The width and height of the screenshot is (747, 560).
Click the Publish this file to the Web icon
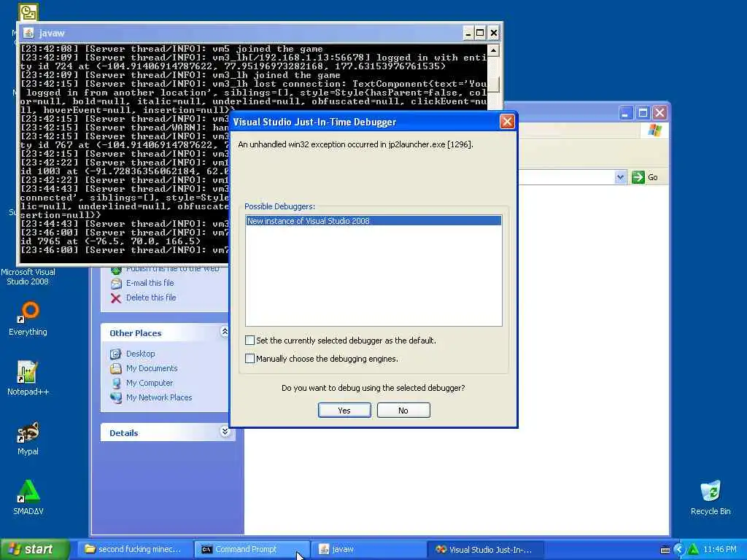[x=116, y=270]
